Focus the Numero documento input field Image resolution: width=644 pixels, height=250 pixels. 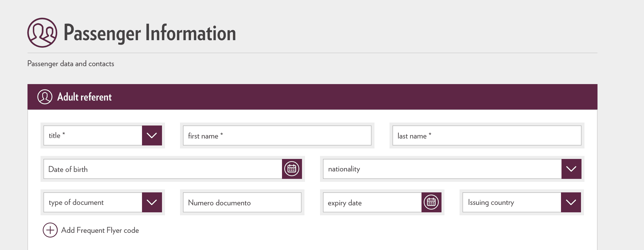242,202
